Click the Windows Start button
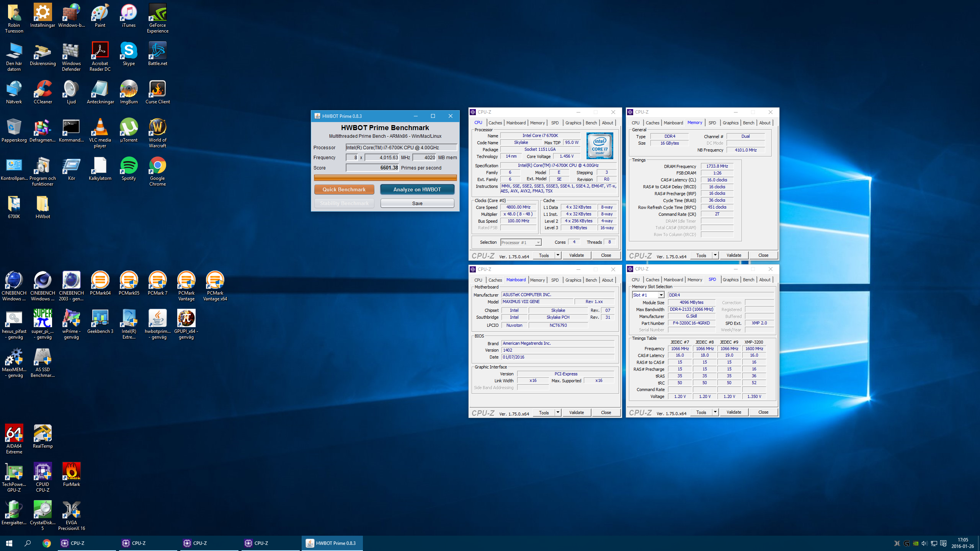The width and height of the screenshot is (980, 551). (9, 543)
